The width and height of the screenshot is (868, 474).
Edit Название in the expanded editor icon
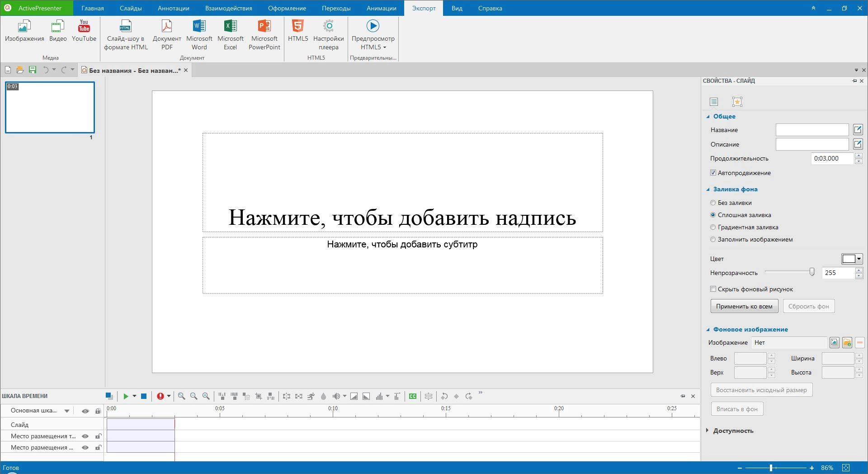tap(858, 130)
